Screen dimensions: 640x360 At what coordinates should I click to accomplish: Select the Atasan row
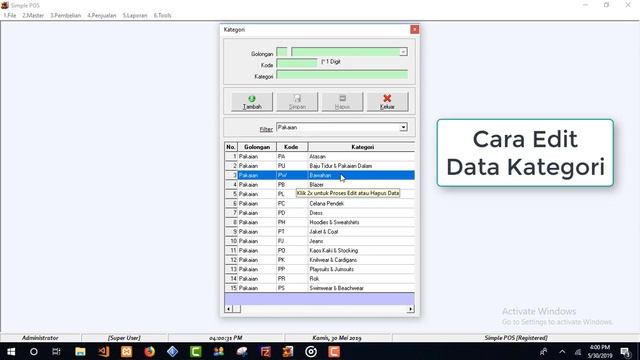pos(320,156)
